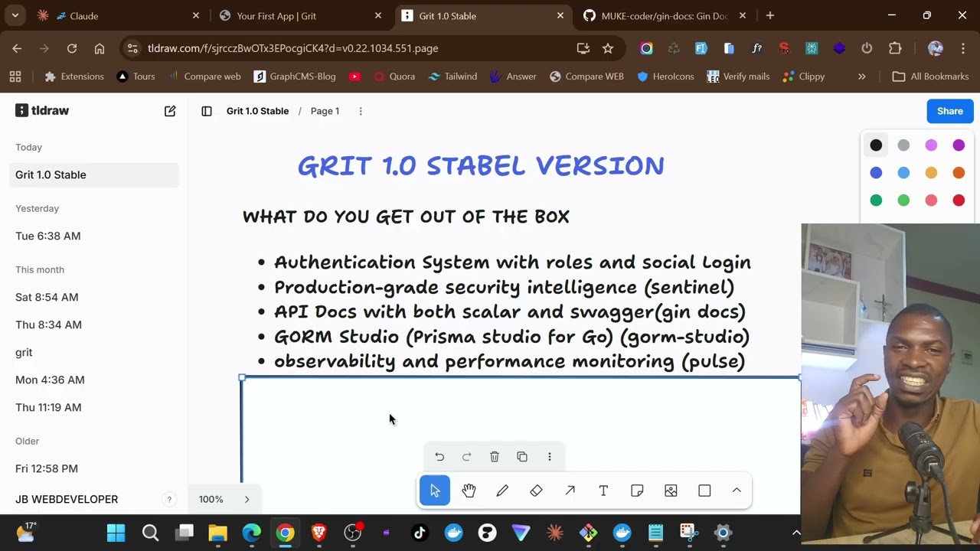The width and height of the screenshot is (980, 551).
Task: Open the browser Extensions puzzle icon
Action: (x=895, y=48)
